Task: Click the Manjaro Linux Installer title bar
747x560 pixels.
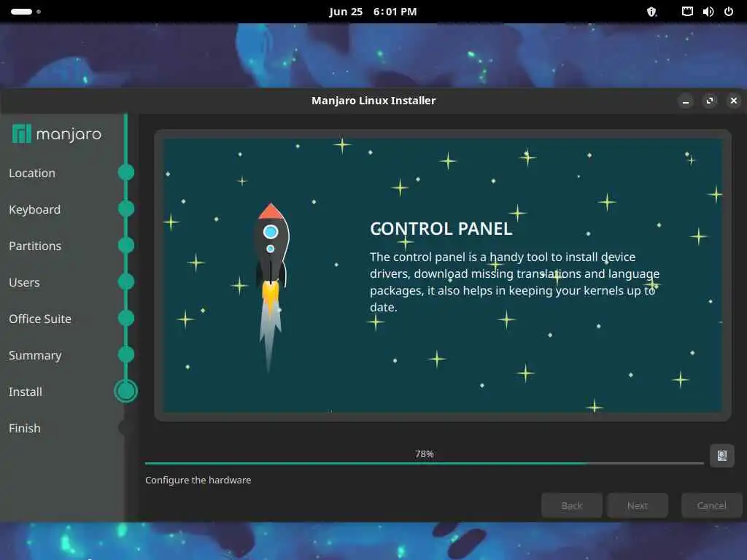Action: pyautogui.click(x=373, y=101)
